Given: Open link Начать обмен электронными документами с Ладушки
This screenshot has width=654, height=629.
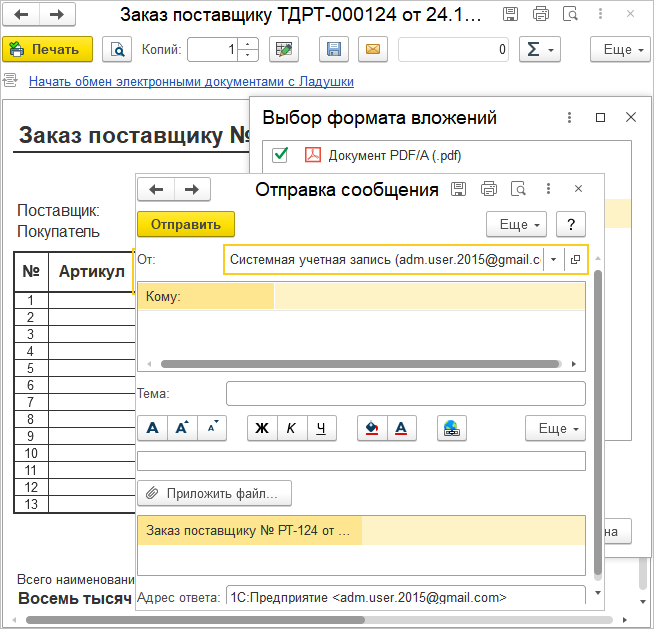Looking at the screenshot, I should [191, 81].
